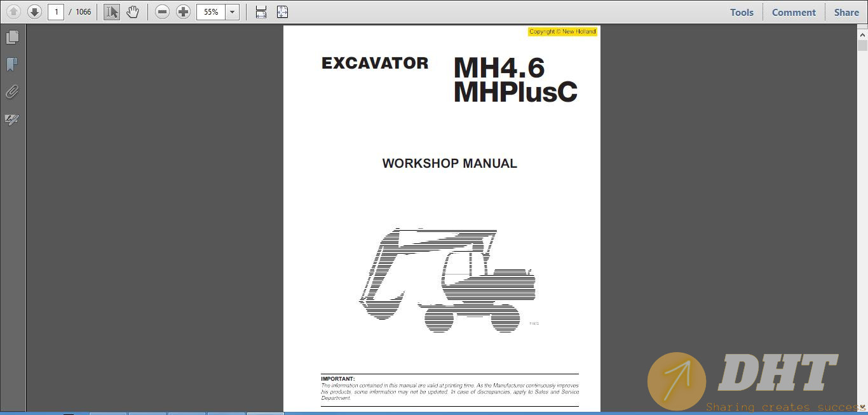Click the Copyright New Holland yellow label
Image resolution: width=868 pixels, height=415 pixels.
pos(562,32)
